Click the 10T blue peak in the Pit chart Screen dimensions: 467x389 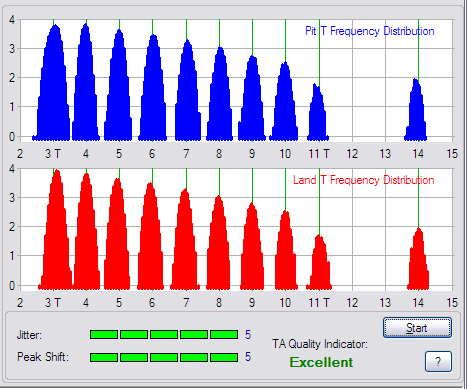[284, 101]
